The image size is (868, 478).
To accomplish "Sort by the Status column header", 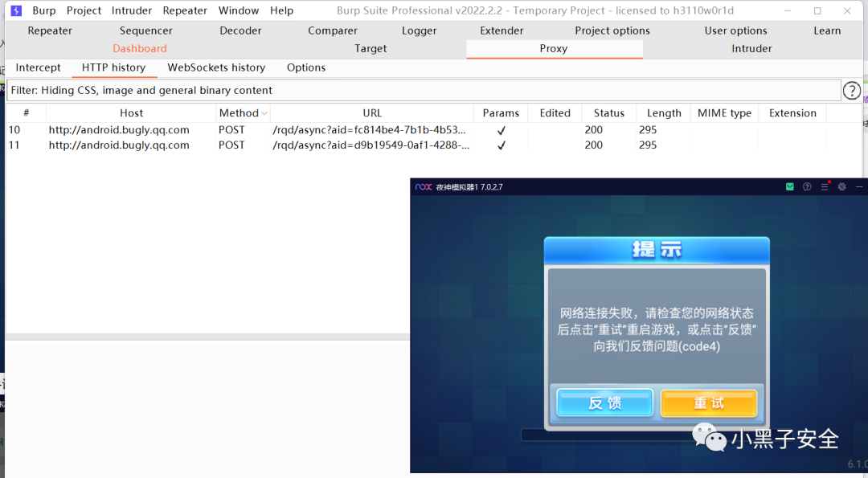I will pyautogui.click(x=609, y=112).
